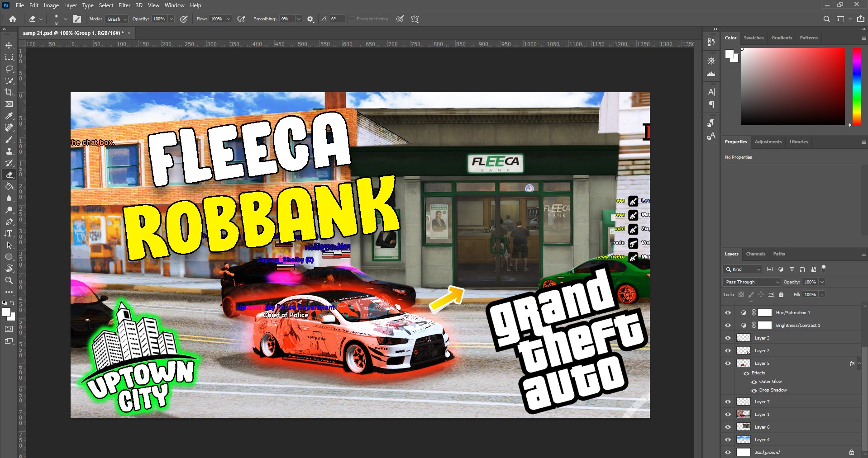Open the Search icon in options bar
The image size is (868, 458).
click(827, 19)
